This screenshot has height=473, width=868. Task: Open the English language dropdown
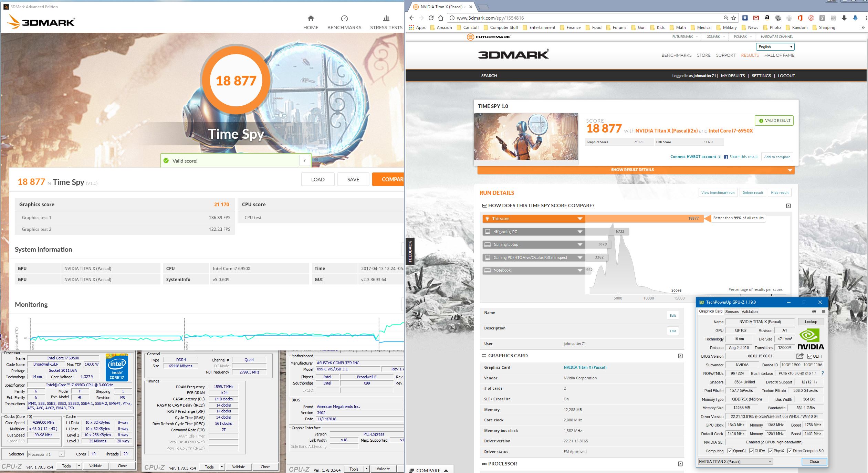point(775,47)
